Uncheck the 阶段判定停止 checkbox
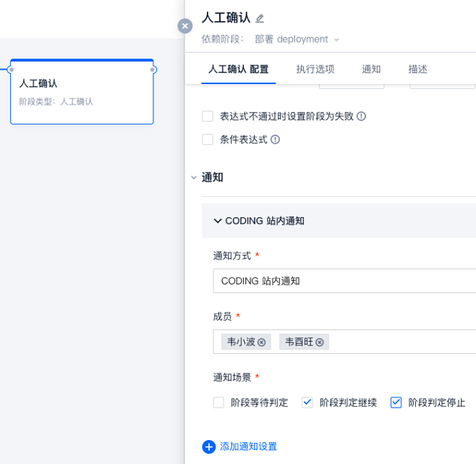The image size is (476, 464). click(396, 402)
